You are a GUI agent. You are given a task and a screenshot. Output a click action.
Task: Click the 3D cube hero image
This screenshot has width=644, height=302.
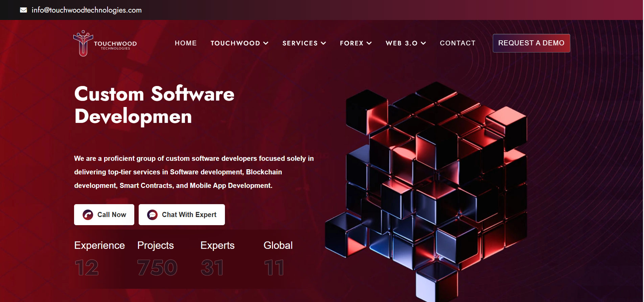click(426, 191)
